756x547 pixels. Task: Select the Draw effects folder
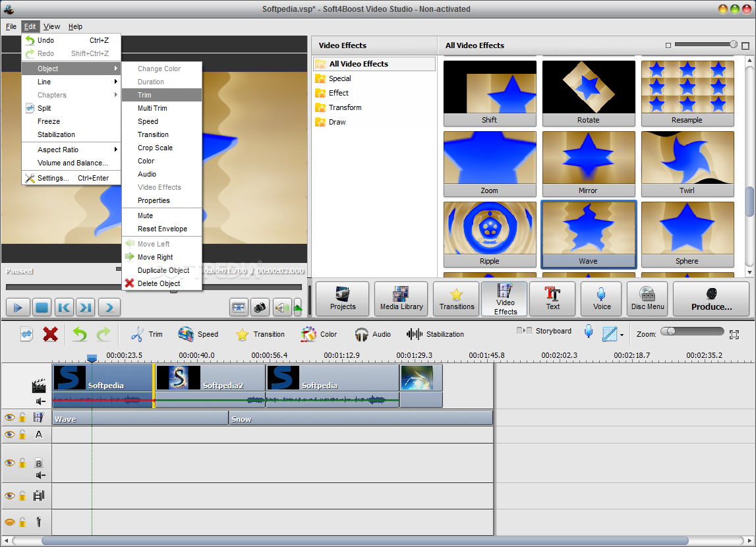(x=337, y=122)
